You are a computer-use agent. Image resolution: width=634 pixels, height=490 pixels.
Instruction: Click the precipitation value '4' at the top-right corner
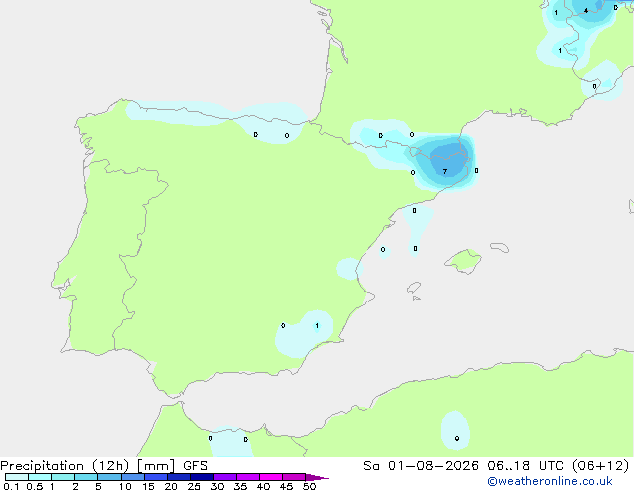pyautogui.click(x=586, y=11)
